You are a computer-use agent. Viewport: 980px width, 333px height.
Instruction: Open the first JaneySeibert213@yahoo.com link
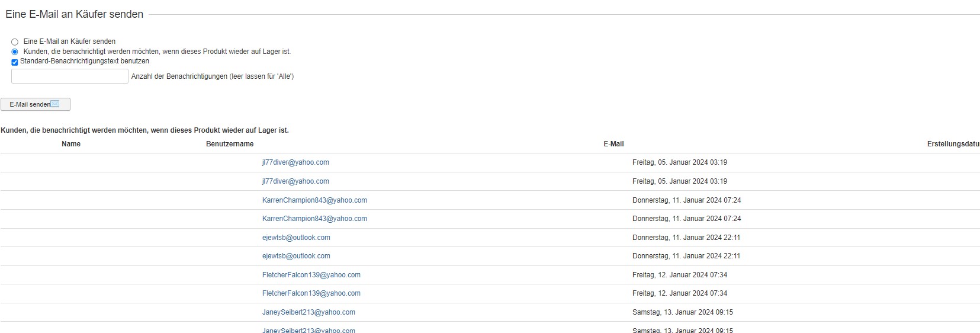(x=309, y=312)
